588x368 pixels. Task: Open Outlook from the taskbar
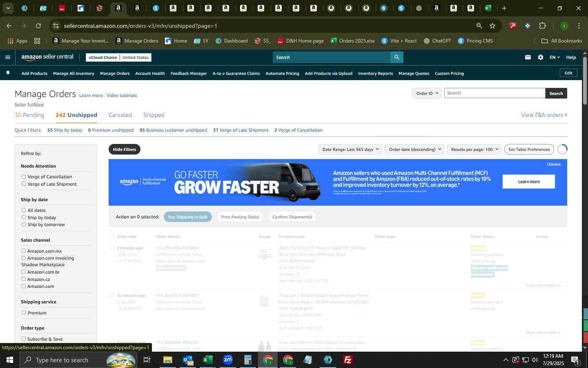[188, 360]
